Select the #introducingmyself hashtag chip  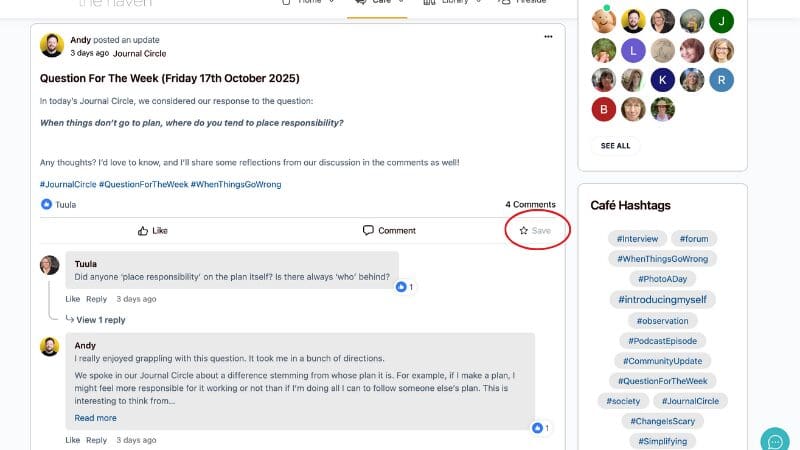tap(662, 299)
